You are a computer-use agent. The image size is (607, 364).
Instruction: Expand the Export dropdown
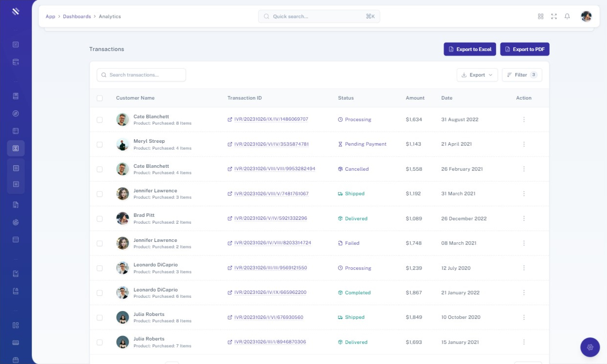point(477,75)
